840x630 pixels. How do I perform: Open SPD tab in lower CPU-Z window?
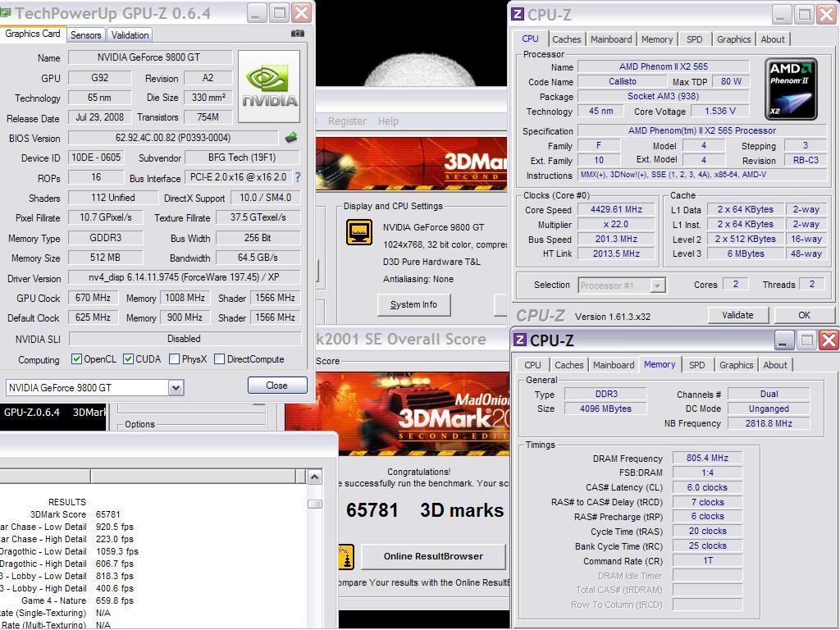[x=697, y=365]
